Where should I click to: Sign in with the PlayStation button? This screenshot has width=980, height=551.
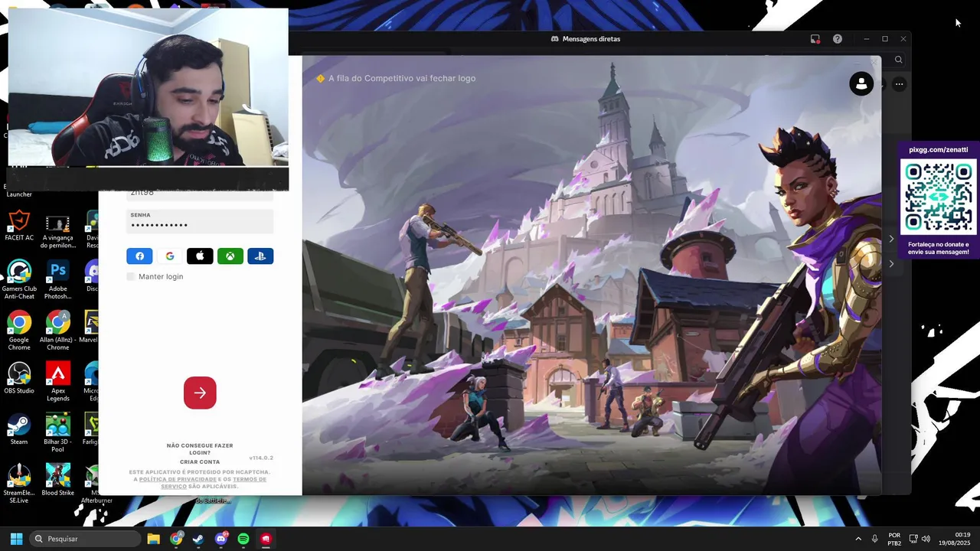(x=260, y=256)
